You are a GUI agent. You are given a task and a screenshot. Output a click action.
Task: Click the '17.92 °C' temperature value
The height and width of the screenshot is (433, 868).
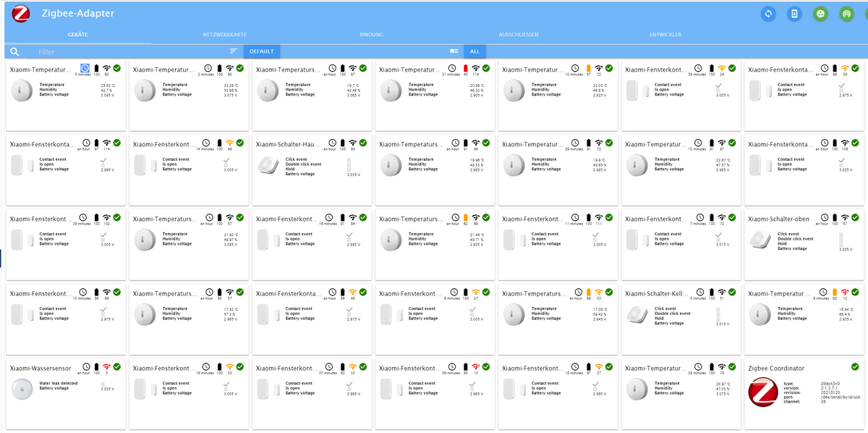point(230,308)
